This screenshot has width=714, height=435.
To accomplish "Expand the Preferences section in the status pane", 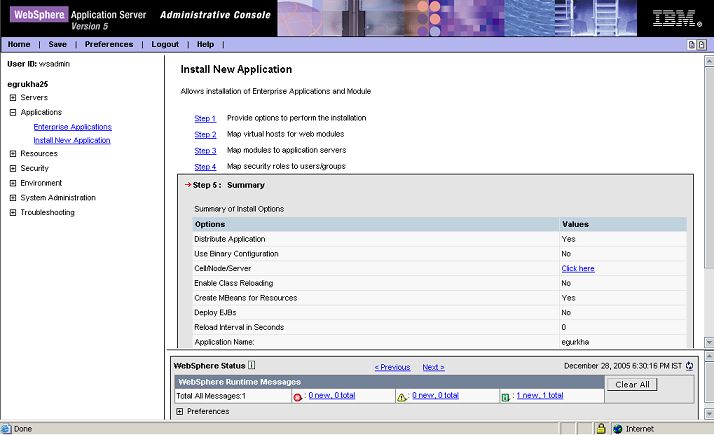I will tap(179, 411).
